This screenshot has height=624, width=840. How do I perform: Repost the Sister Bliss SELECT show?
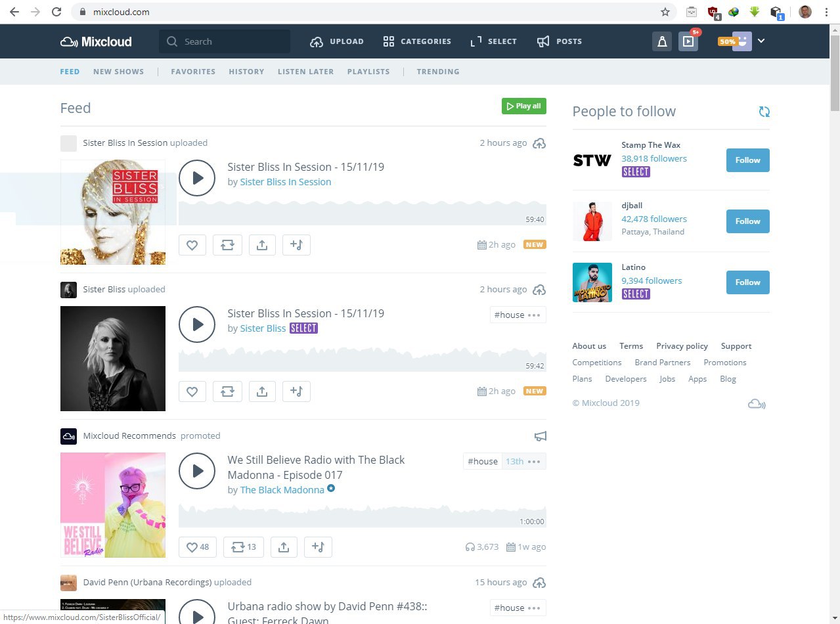(x=227, y=391)
